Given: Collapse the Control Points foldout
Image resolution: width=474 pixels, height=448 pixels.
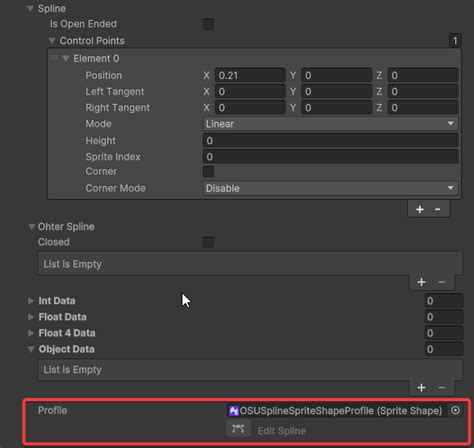Looking at the screenshot, I should click(52, 41).
